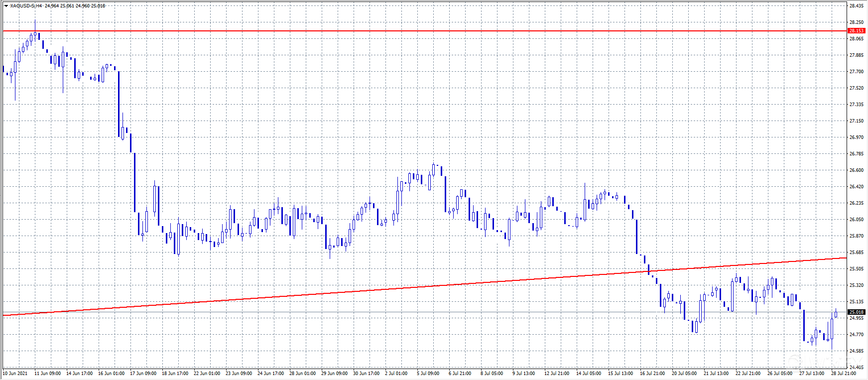The height and width of the screenshot is (380, 868).
Task: Click the 22 Jul 21:00 time label
Action: point(747,373)
